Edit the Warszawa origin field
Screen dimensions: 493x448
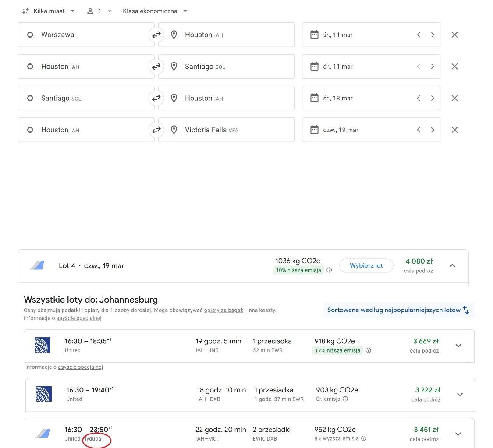click(86, 35)
